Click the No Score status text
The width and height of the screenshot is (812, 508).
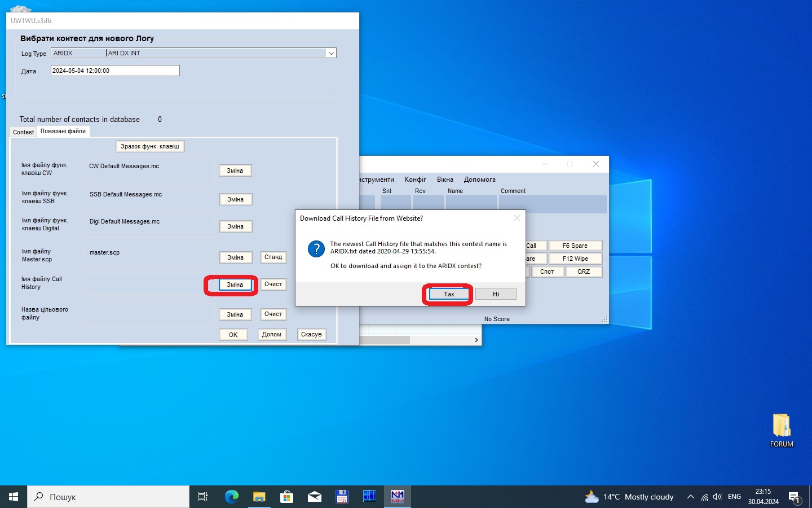point(497,319)
